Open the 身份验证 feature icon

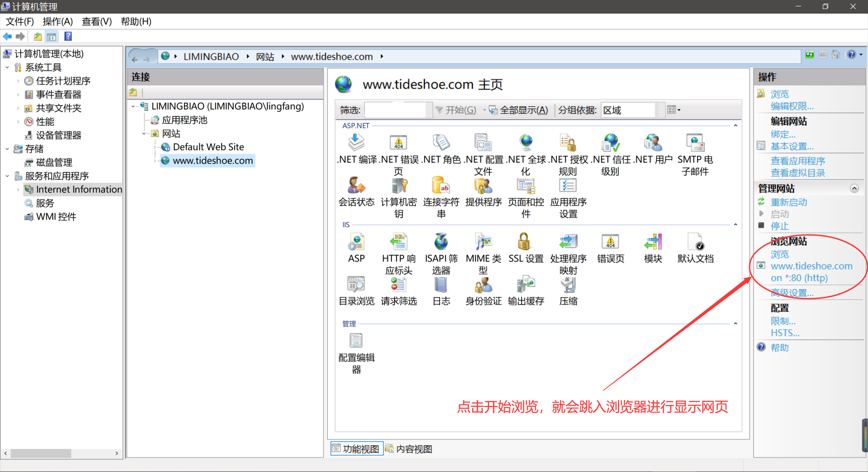pyautogui.click(x=483, y=285)
